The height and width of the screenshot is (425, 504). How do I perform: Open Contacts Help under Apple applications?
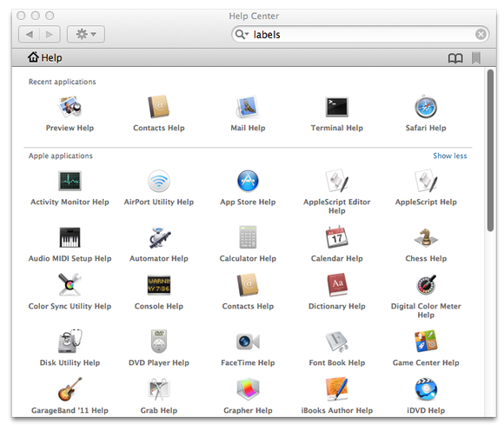click(x=248, y=285)
